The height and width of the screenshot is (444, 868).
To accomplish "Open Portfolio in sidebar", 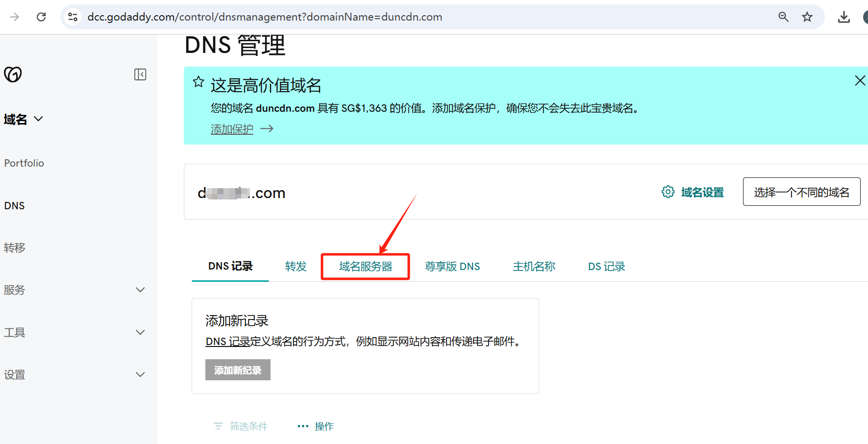I will (24, 163).
